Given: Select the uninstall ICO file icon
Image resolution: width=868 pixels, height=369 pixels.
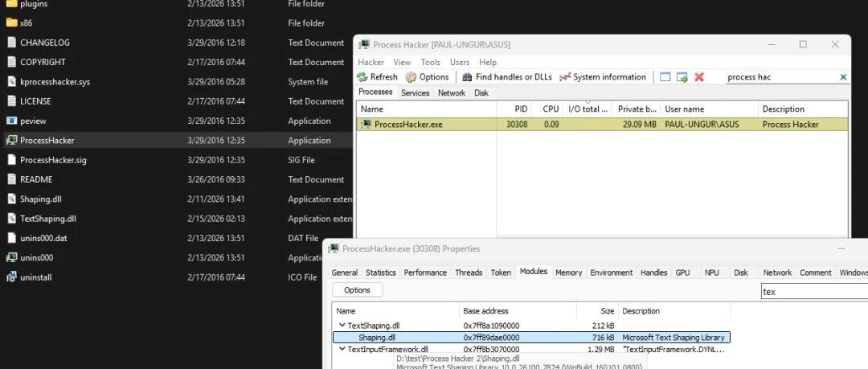Looking at the screenshot, I should [x=11, y=277].
